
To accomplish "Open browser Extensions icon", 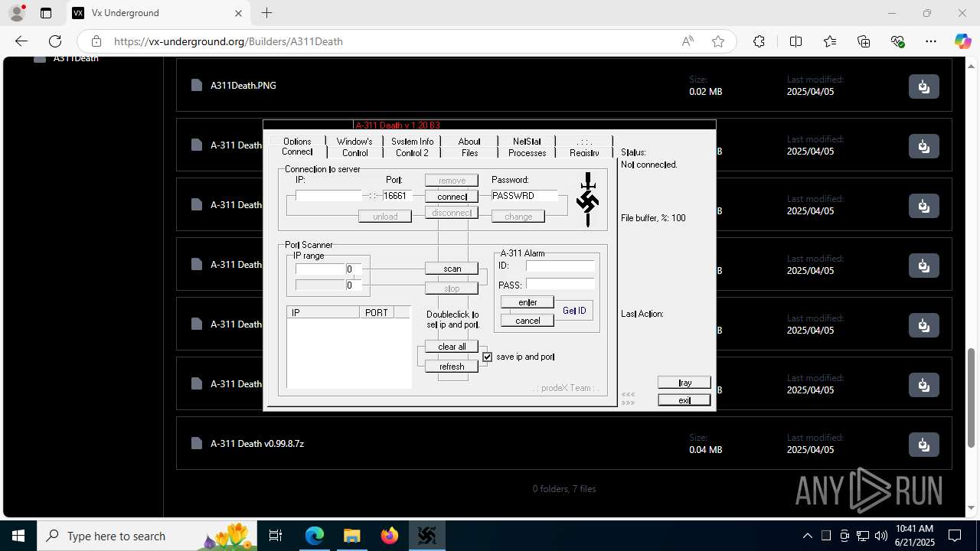I will pos(759,41).
